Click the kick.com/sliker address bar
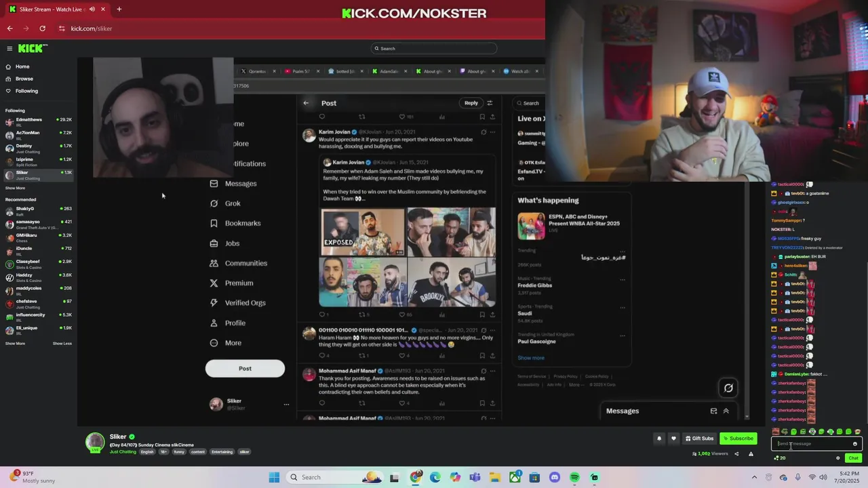Screen dimensions: 868x488 (298, 28)
